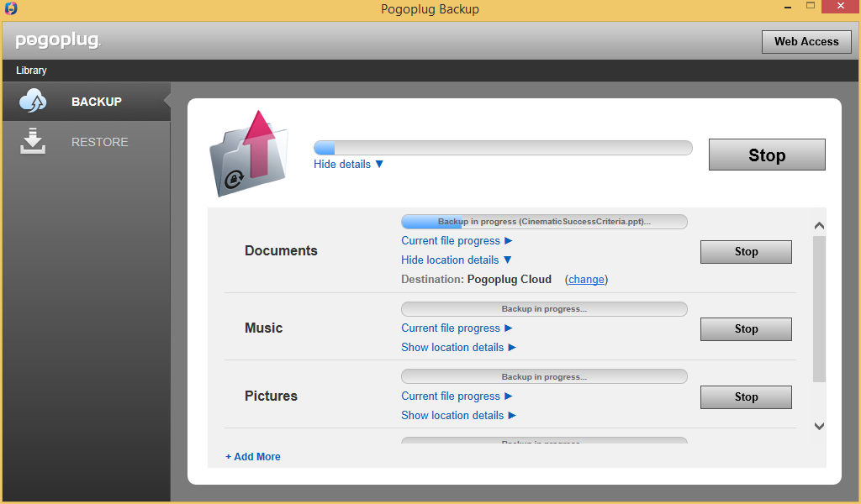Show location details for Pictures
The height and width of the screenshot is (504, 861).
458,415
